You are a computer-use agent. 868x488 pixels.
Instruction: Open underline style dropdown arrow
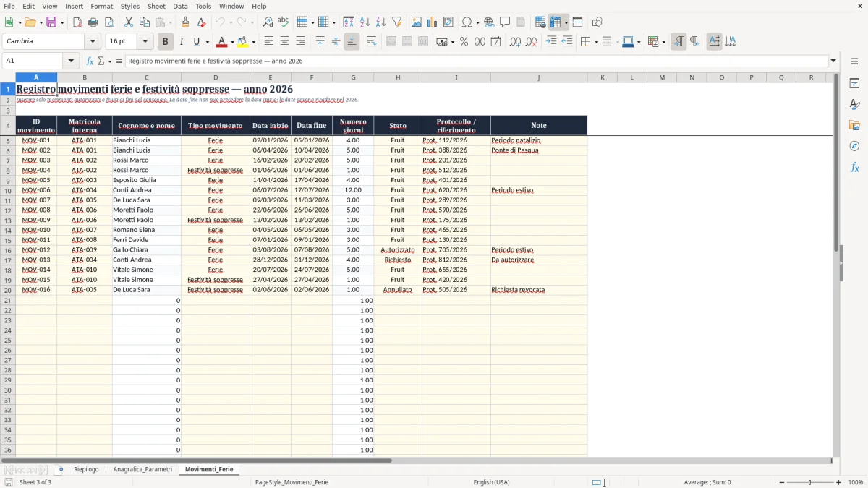tap(207, 42)
